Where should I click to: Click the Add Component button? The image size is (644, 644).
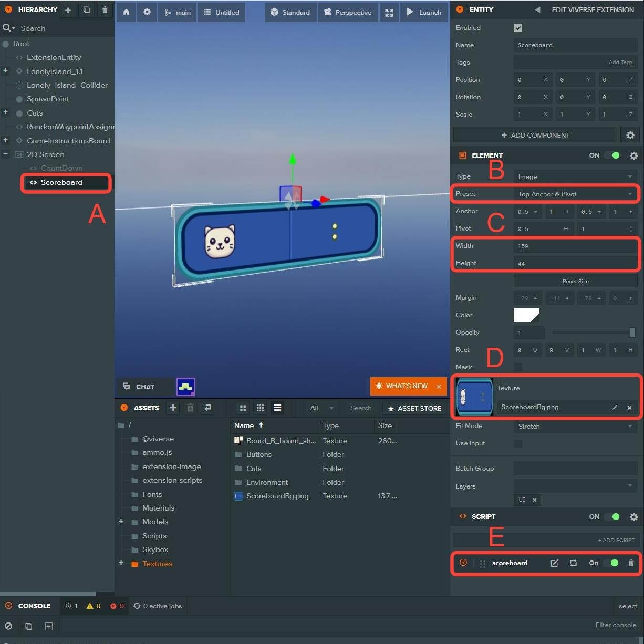click(x=535, y=136)
